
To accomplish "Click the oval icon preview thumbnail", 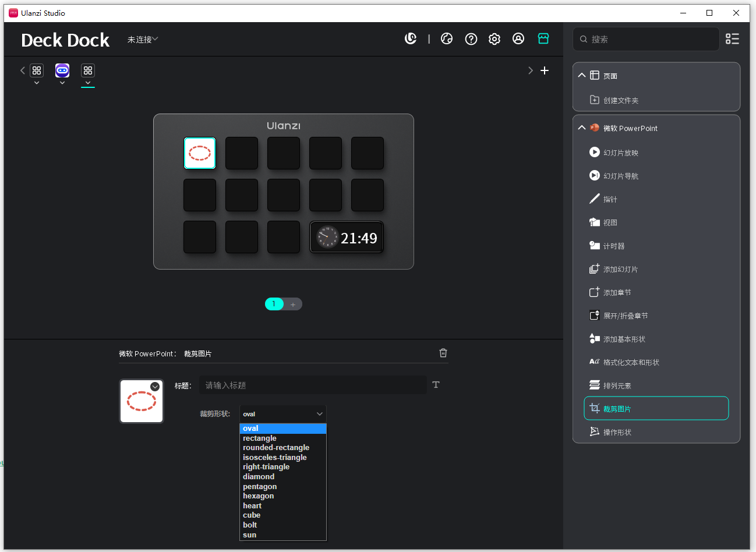I will 141,402.
